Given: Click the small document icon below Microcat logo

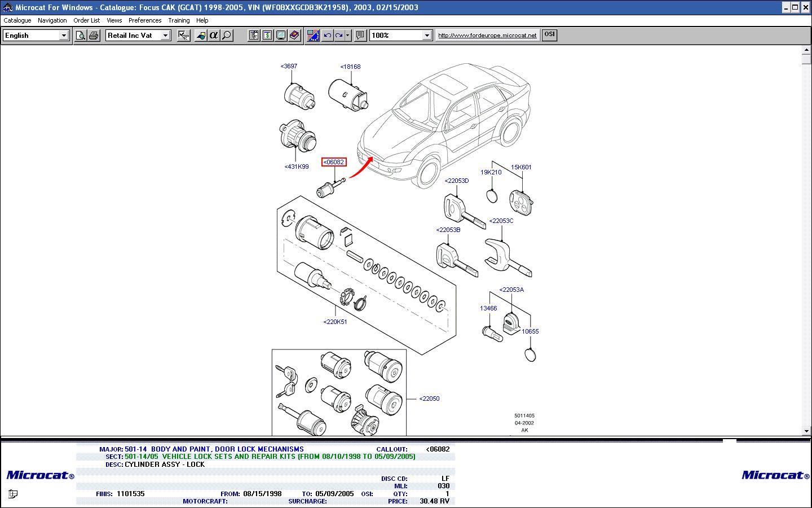Looking at the screenshot, I should pyautogui.click(x=13, y=494).
